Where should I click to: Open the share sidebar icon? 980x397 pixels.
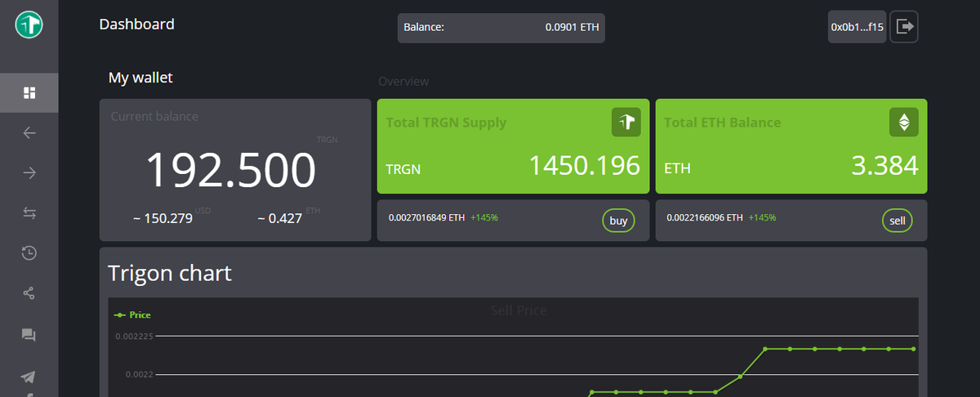click(29, 293)
